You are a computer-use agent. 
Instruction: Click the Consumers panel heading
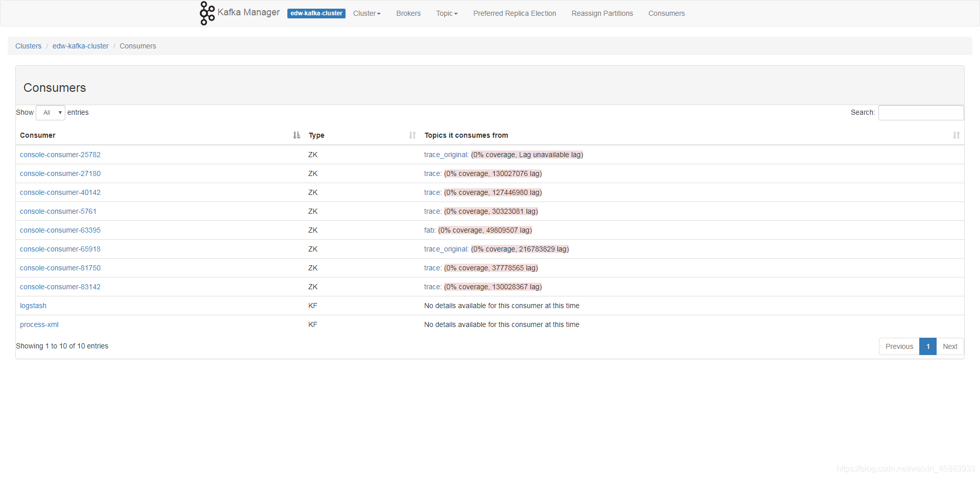pyautogui.click(x=55, y=88)
